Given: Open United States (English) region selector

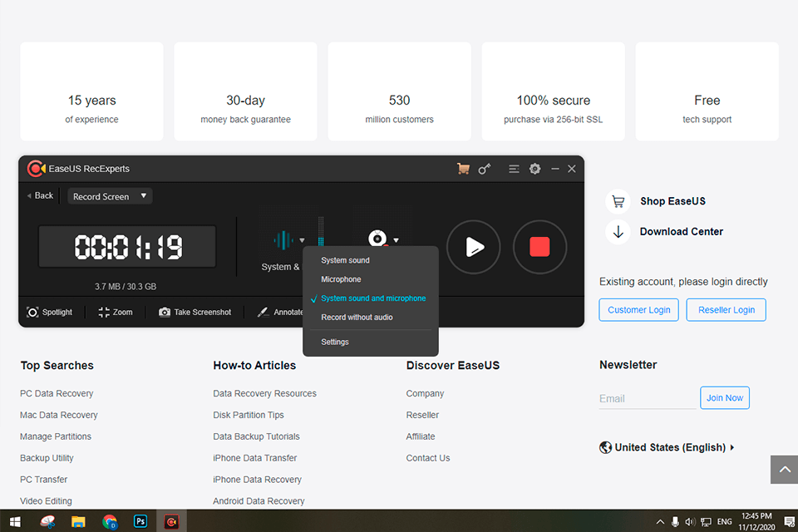Looking at the screenshot, I should tap(667, 447).
